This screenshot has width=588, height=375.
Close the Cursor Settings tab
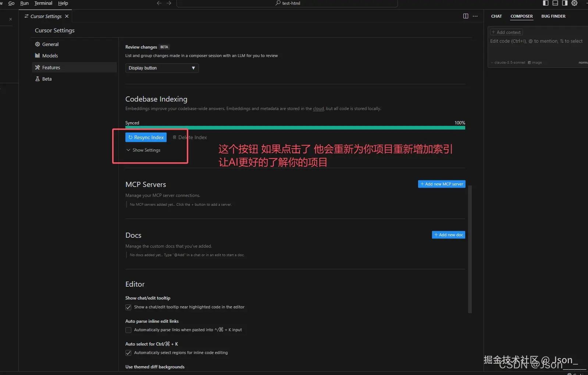click(x=67, y=16)
